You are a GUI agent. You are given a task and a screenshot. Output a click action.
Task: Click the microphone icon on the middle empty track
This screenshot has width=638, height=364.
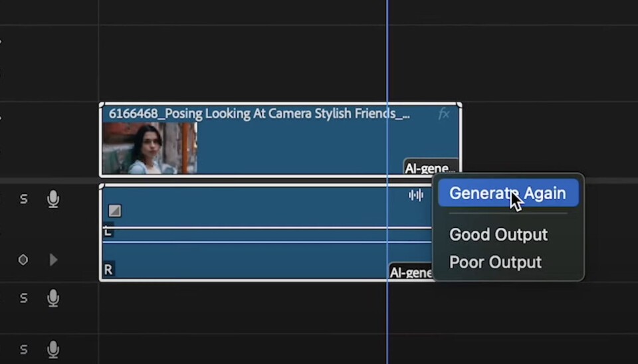[x=53, y=298]
